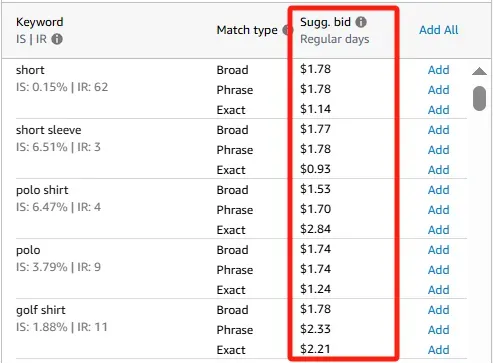Click the Keyword column header
This screenshot has width=494, height=364.
(39, 22)
